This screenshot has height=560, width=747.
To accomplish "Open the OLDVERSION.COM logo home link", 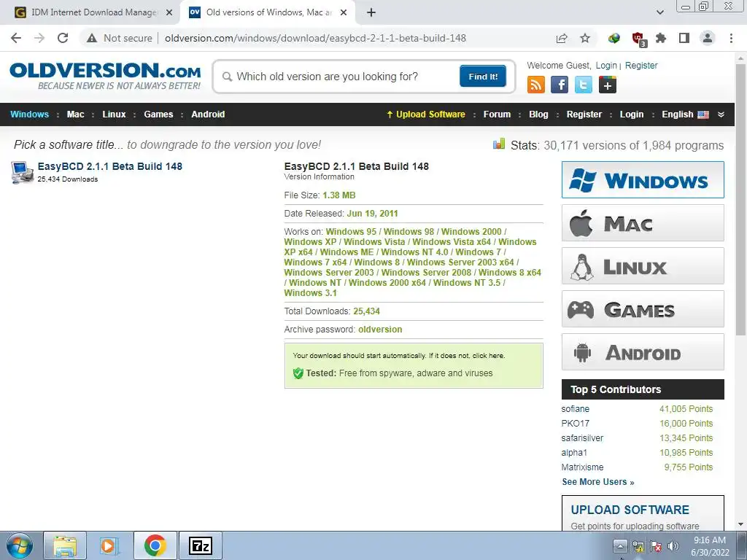I will tap(105, 75).
